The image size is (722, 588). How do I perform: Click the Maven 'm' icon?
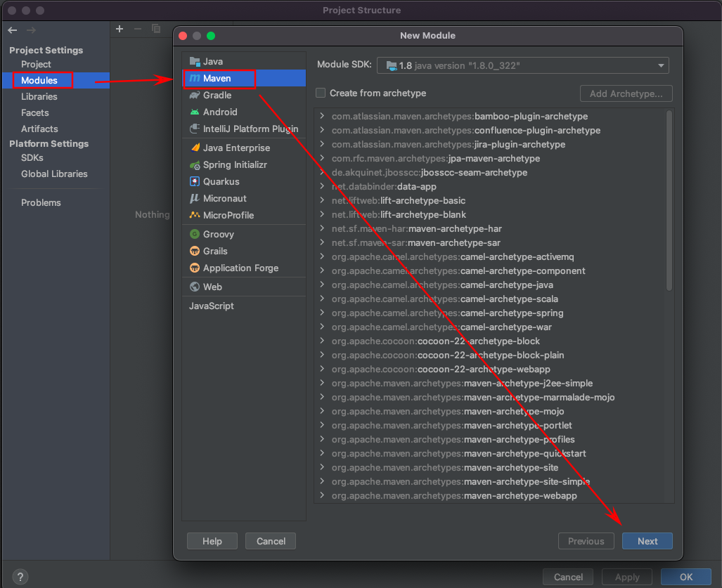[195, 78]
